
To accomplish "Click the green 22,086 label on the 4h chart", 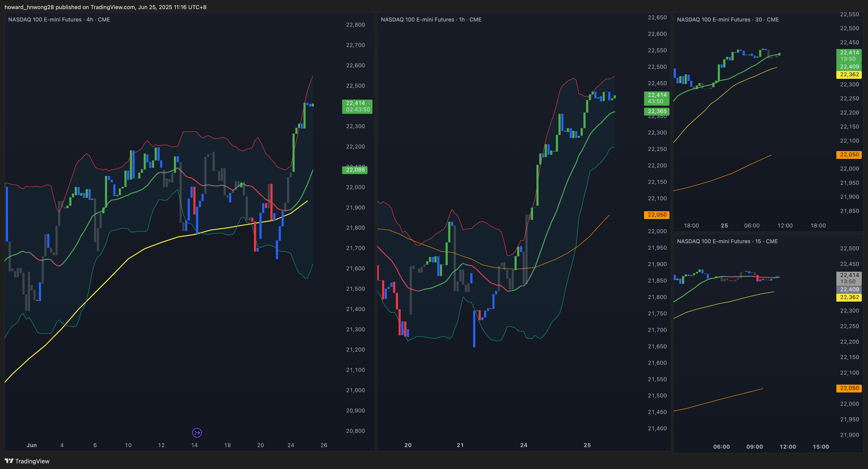I will coord(355,170).
